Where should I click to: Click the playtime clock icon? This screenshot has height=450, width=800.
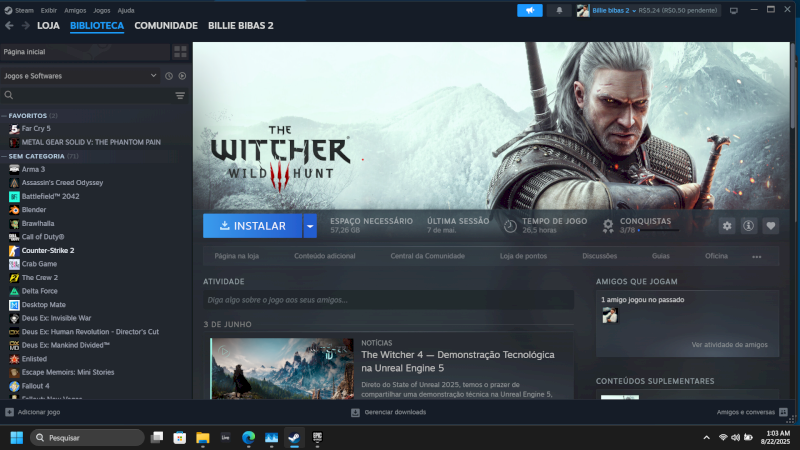click(510, 226)
